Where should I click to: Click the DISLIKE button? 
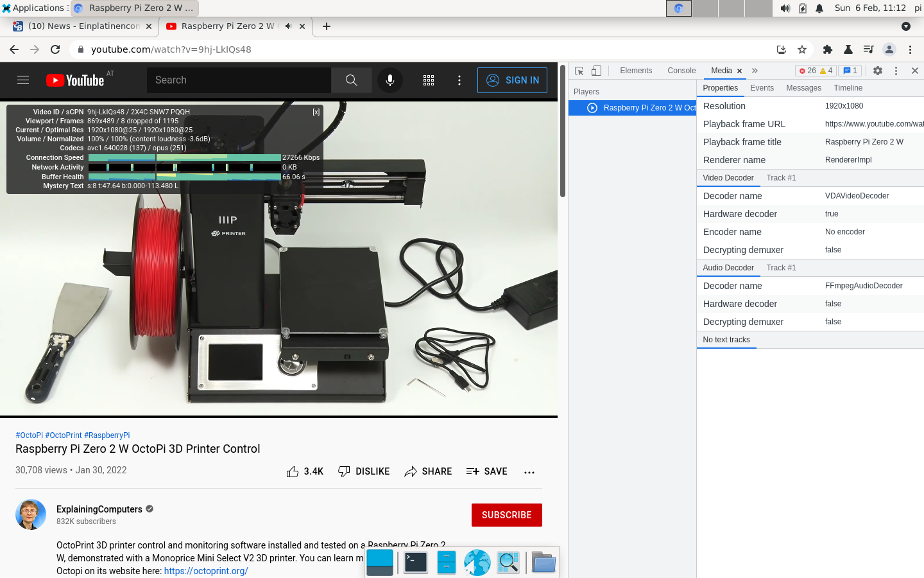(x=364, y=471)
